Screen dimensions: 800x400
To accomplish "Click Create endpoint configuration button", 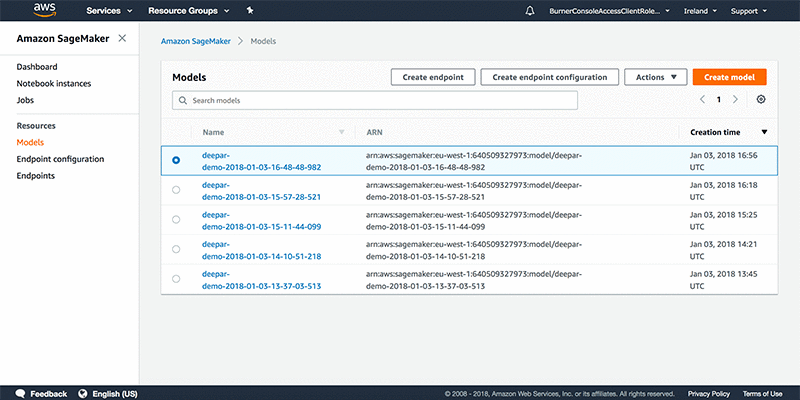I will [x=549, y=77].
